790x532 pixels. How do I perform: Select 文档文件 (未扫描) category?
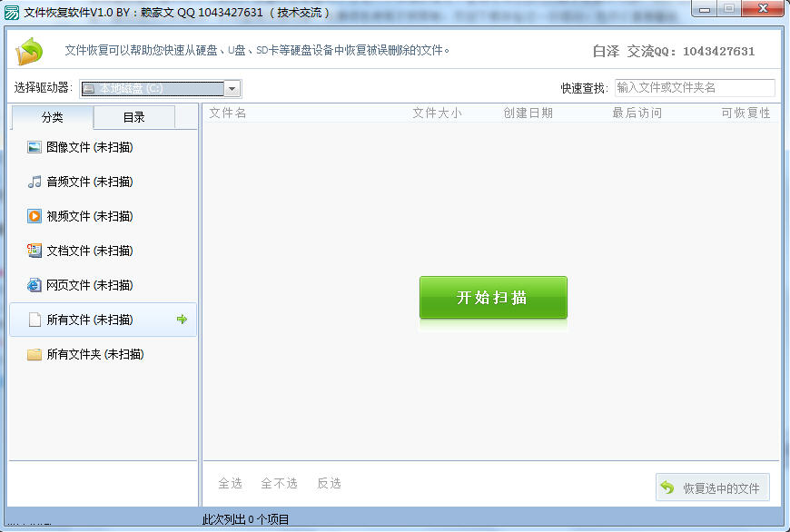(x=103, y=251)
